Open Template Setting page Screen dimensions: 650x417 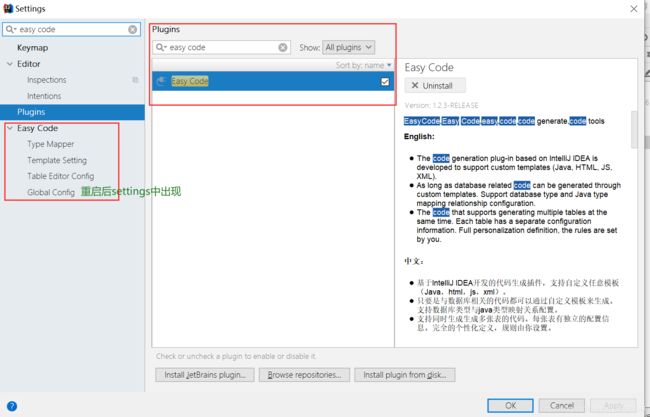pyautogui.click(x=57, y=160)
